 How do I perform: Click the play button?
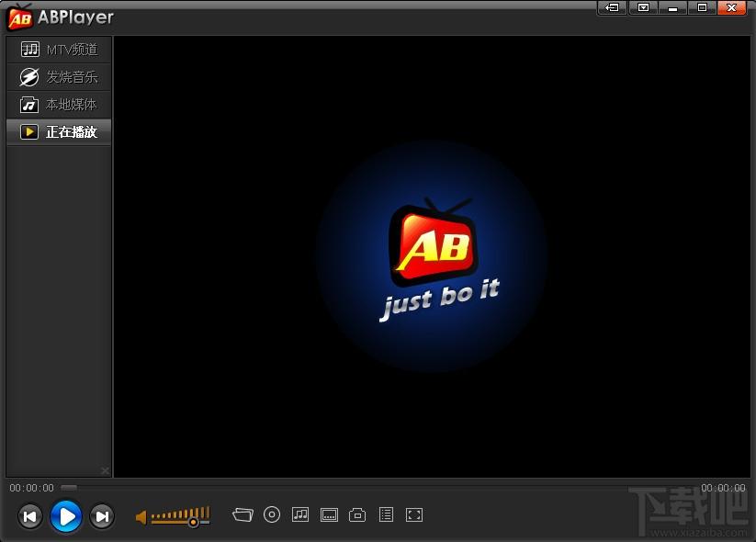pyautogui.click(x=66, y=516)
